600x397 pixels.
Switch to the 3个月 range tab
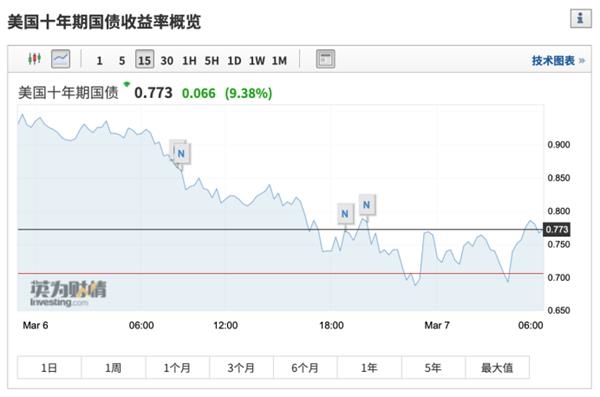tap(241, 368)
